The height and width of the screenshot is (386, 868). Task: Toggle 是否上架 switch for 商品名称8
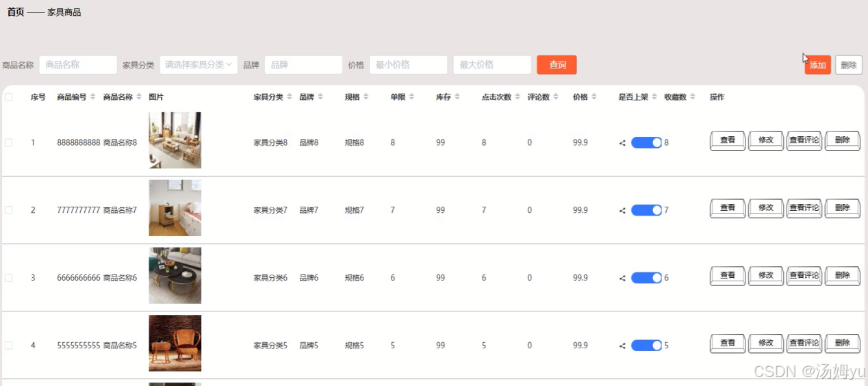pyautogui.click(x=646, y=142)
